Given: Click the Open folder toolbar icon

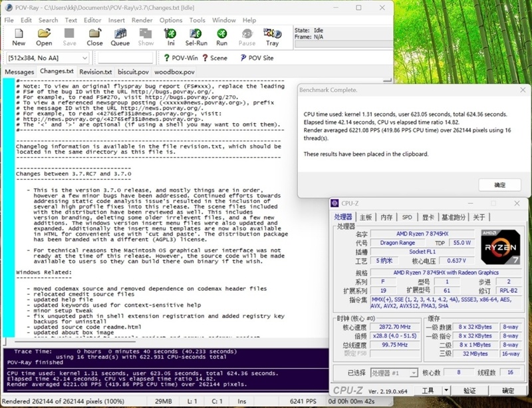Looking at the screenshot, I should point(44,33).
